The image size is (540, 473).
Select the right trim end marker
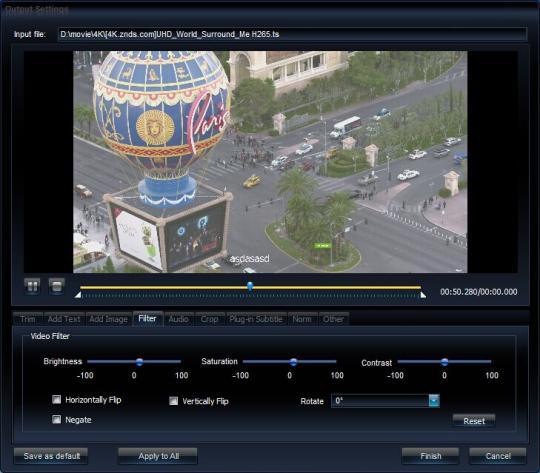pyautogui.click(x=423, y=295)
